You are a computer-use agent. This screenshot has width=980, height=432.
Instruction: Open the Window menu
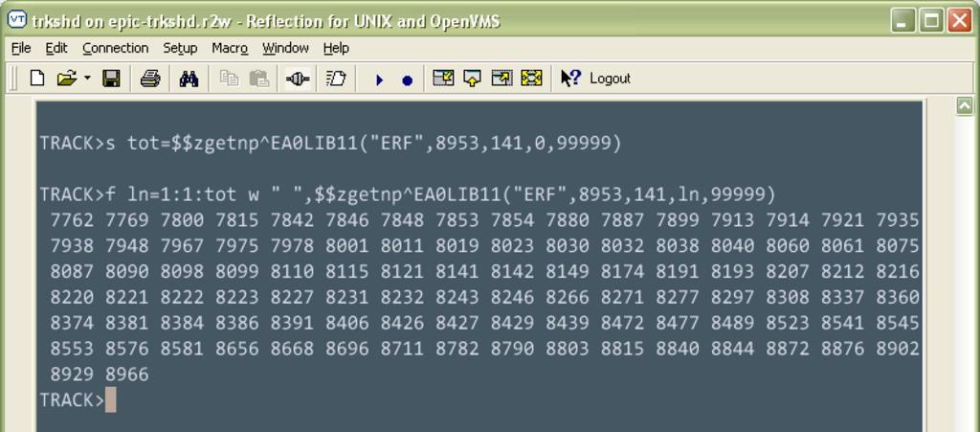pos(285,48)
